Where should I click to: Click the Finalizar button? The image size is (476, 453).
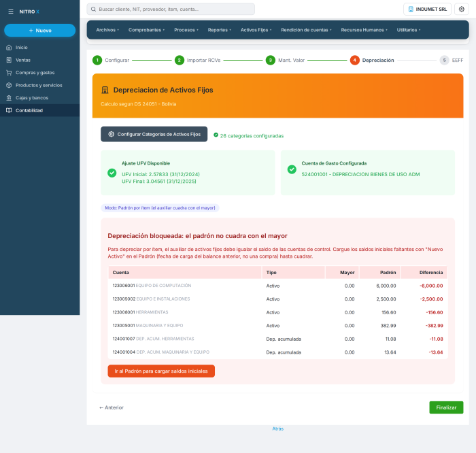point(446,407)
